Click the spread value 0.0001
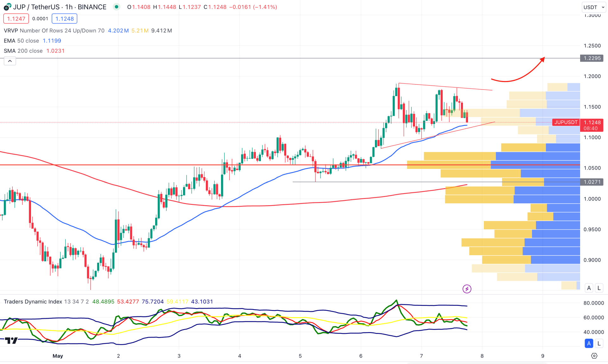This screenshot has width=608, height=364. pos(40,19)
